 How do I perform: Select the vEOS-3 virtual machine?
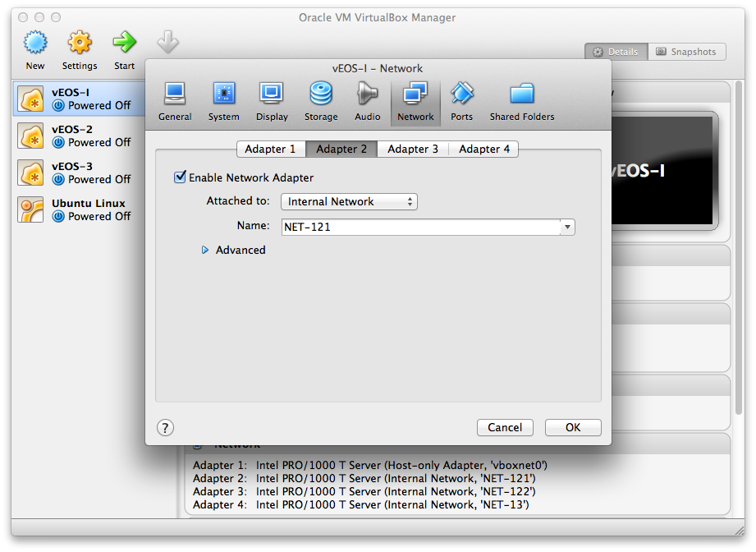80,172
